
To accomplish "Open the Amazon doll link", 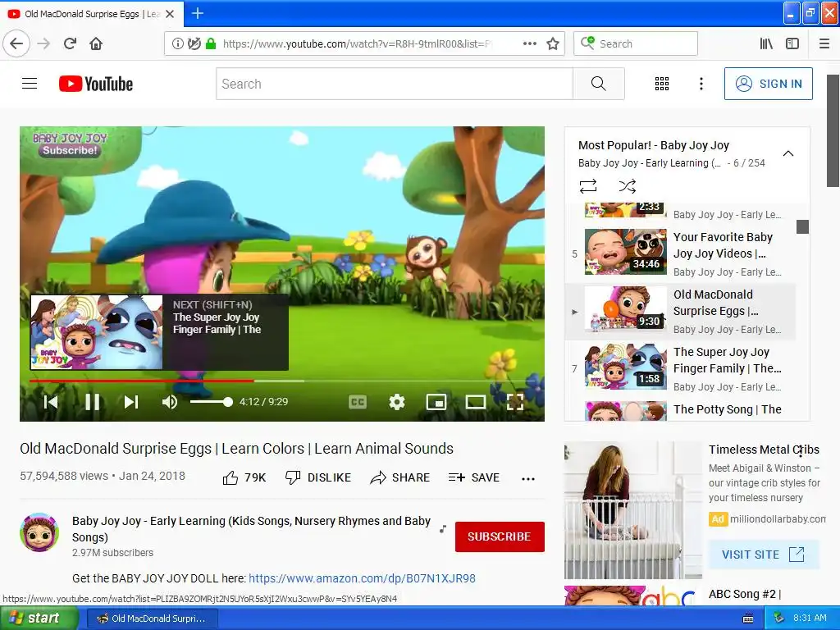I will [x=362, y=578].
